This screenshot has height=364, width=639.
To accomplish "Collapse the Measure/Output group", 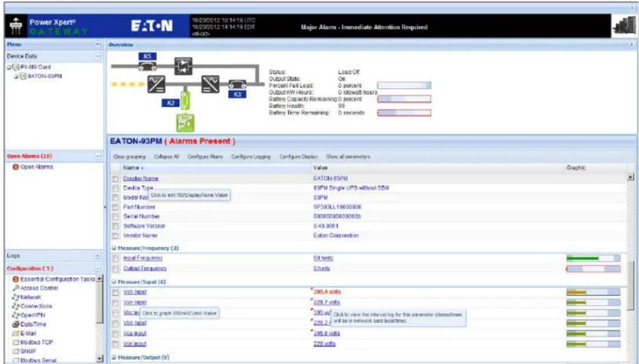I will point(114,358).
